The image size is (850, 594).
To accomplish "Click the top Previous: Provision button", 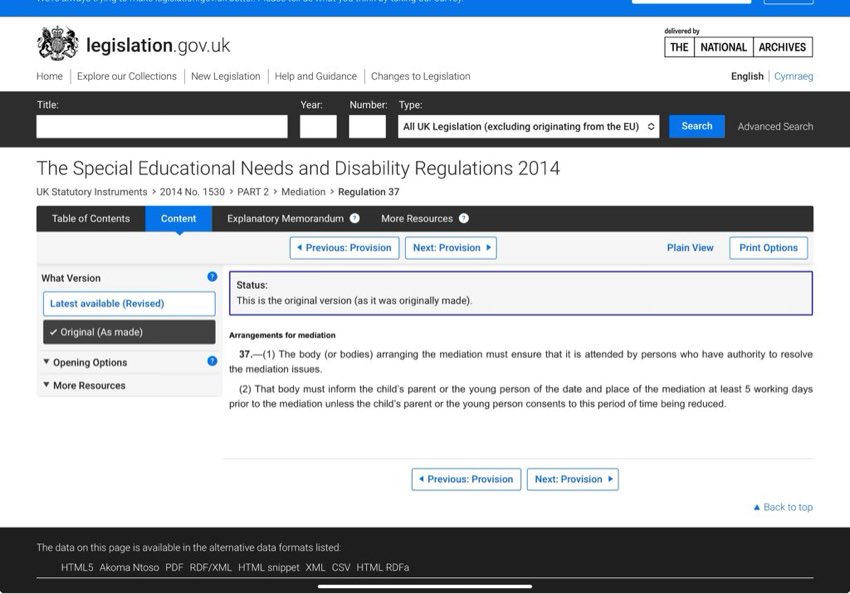I will 344,248.
